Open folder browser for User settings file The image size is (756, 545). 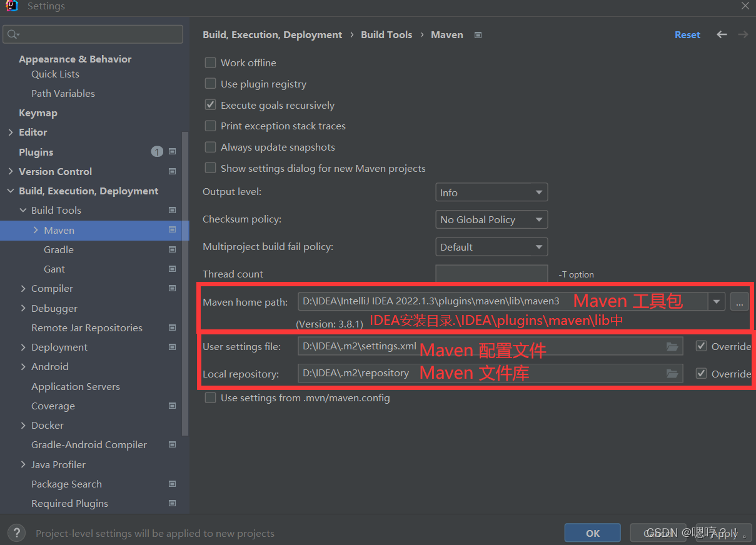672,346
